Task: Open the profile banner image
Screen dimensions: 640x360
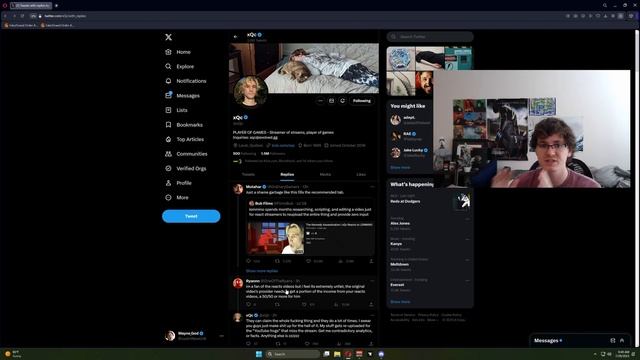Action: (304, 68)
